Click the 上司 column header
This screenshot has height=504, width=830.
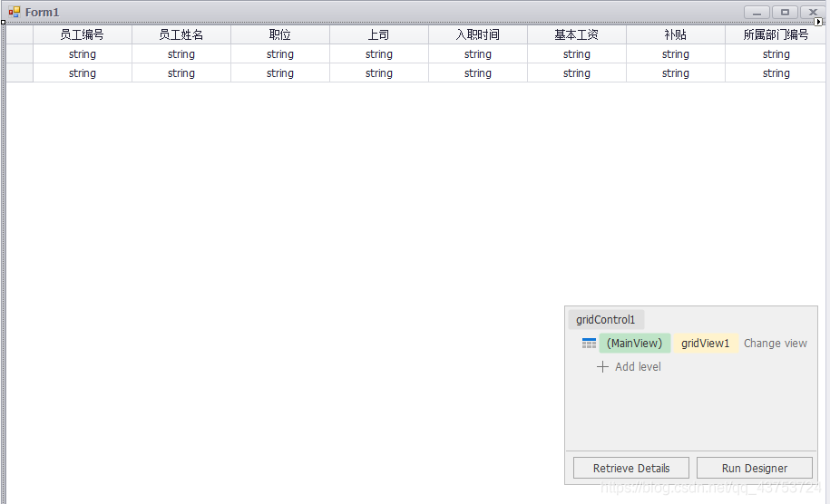pyautogui.click(x=379, y=35)
